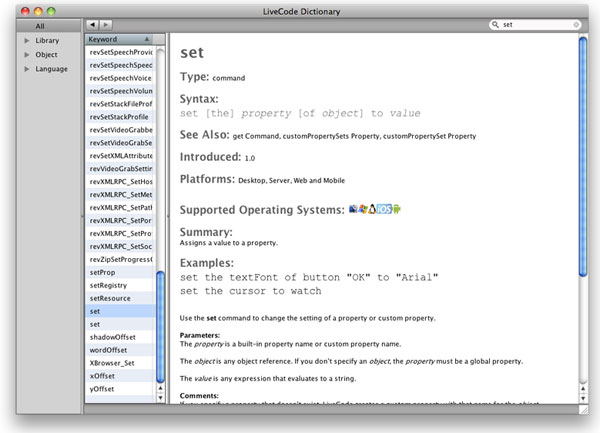
Task: Select setProp entry in list
Action: [120, 272]
